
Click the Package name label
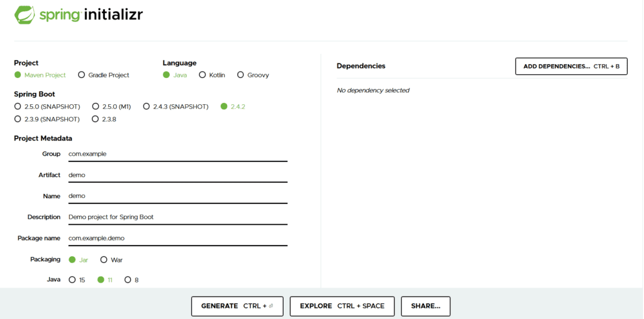39,238
